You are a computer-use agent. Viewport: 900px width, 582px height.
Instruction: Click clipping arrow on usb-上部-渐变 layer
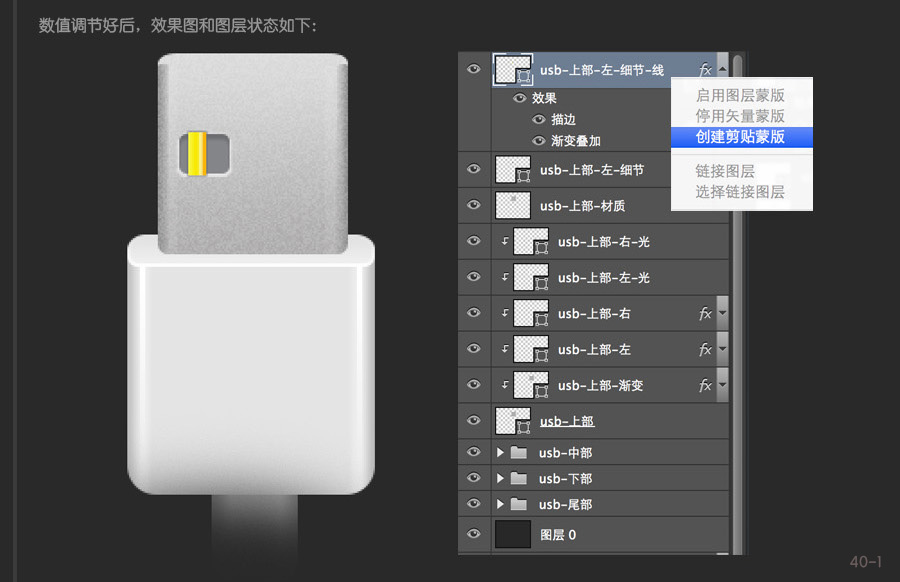[x=505, y=384]
